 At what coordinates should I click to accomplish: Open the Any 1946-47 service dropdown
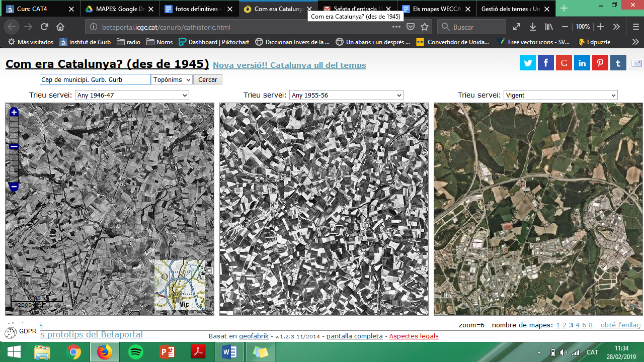pyautogui.click(x=132, y=95)
